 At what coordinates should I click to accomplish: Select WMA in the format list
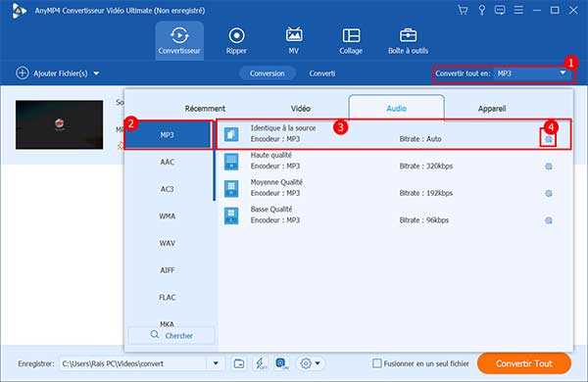pyautogui.click(x=168, y=215)
